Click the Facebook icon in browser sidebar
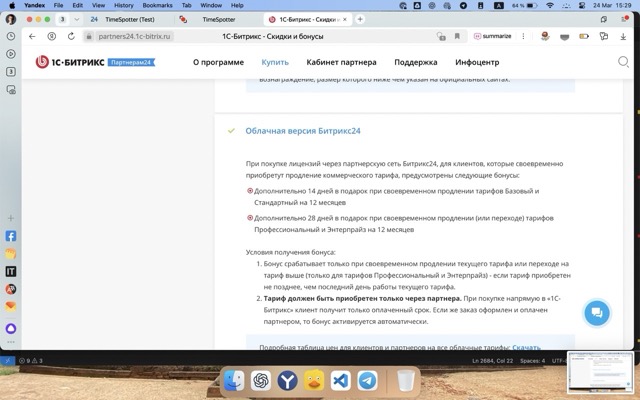The image size is (640, 400). pyautogui.click(x=11, y=237)
